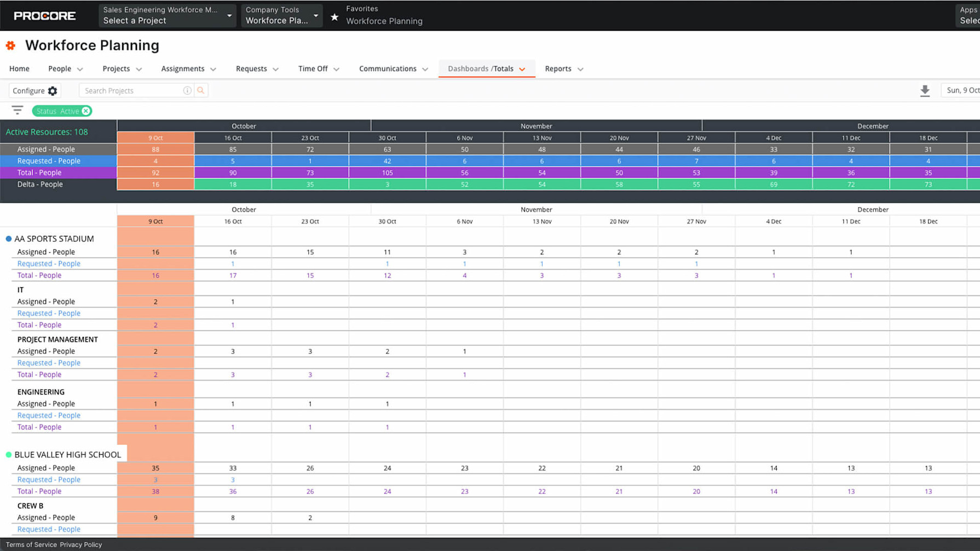This screenshot has width=980, height=551.
Task: Click the blue status dot beside AA SPORTS STADIUM
Action: click(x=8, y=238)
